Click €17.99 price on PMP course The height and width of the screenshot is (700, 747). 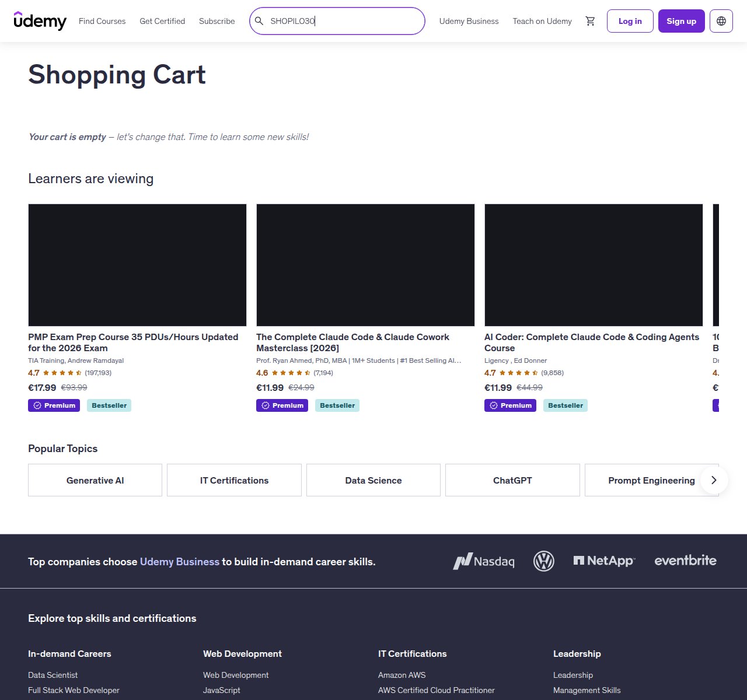click(x=42, y=387)
